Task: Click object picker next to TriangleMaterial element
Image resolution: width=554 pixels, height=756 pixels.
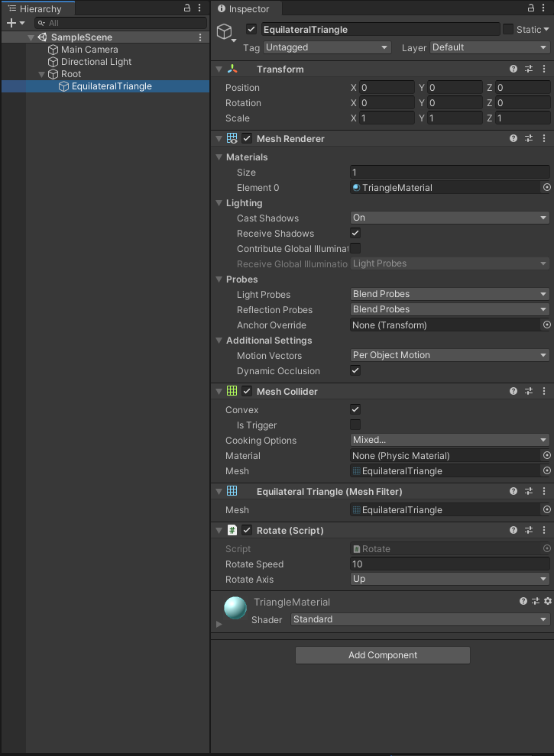Action: [x=546, y=188]
